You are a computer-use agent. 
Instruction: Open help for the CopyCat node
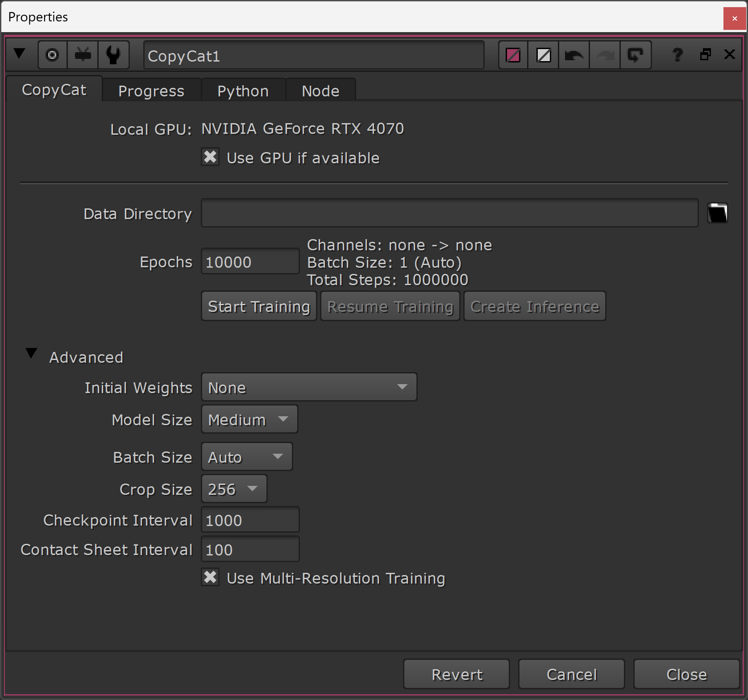[677, 54]
